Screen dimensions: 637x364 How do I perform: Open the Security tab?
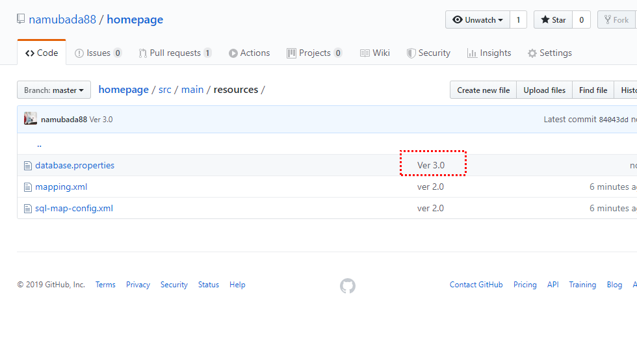pos(428,53)
